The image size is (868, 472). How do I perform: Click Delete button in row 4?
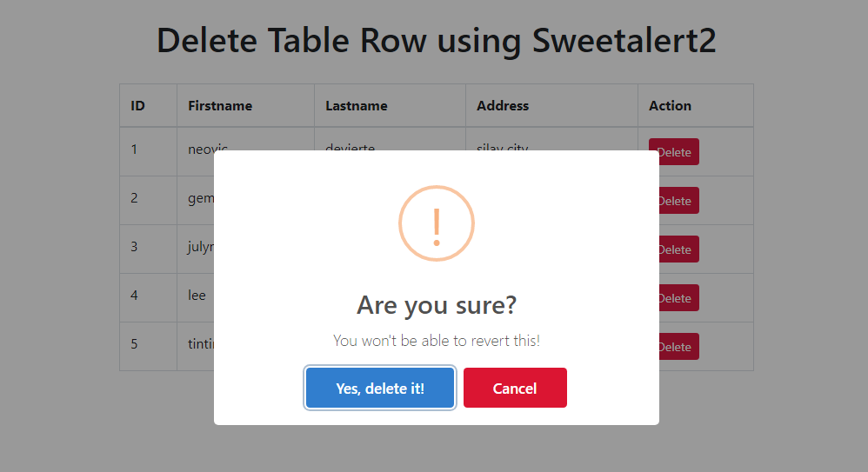[x=678, y=297]
